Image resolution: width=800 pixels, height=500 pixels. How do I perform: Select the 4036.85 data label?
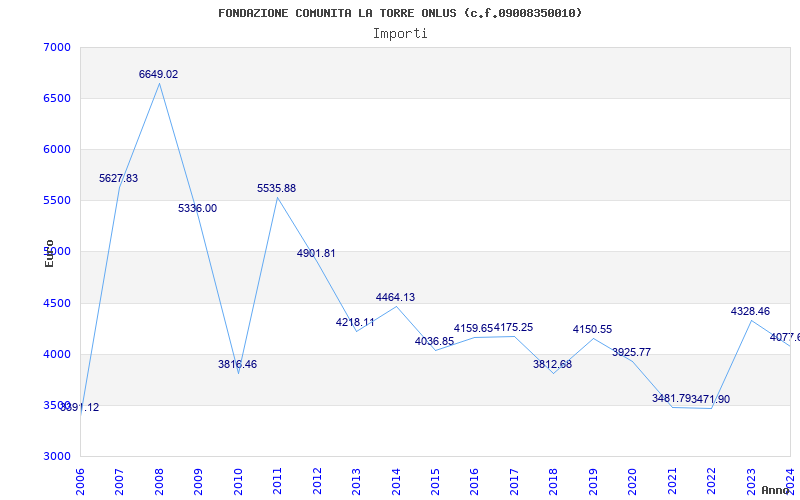click(434, 341)
